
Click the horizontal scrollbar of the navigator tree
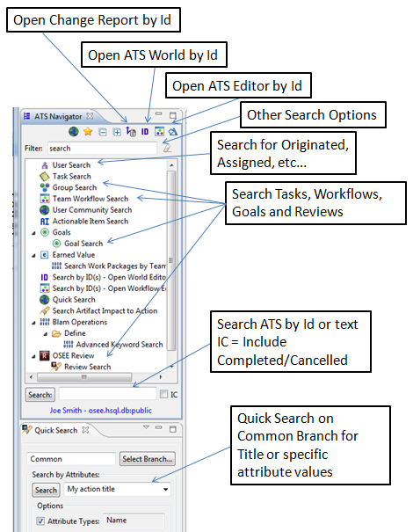pyautogui.click(x=84, y=377)
